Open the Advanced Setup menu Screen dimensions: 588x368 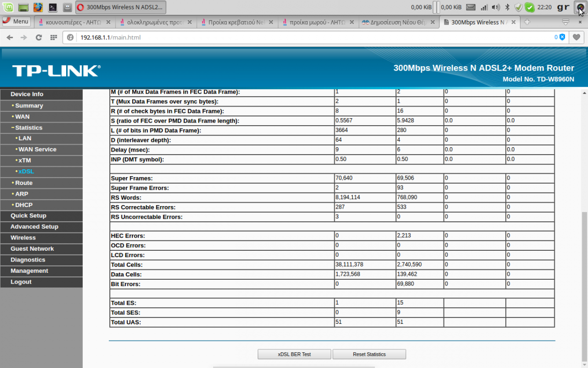[41, 227]
